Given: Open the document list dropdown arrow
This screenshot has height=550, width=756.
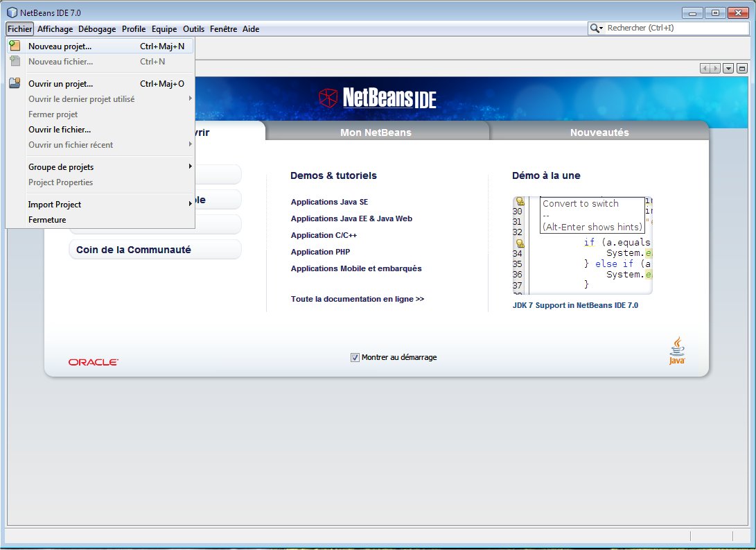Looking at the screenshot, I should (x=728, y=69).
